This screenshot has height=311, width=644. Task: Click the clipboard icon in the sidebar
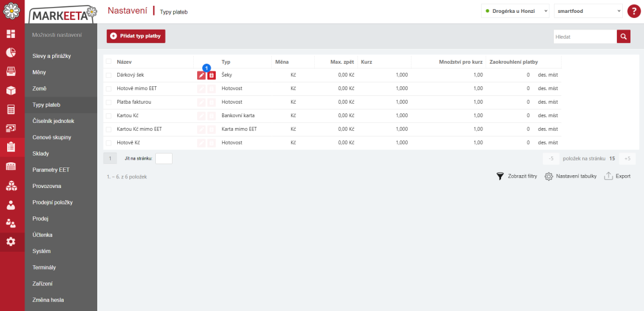tap(11, 147)
